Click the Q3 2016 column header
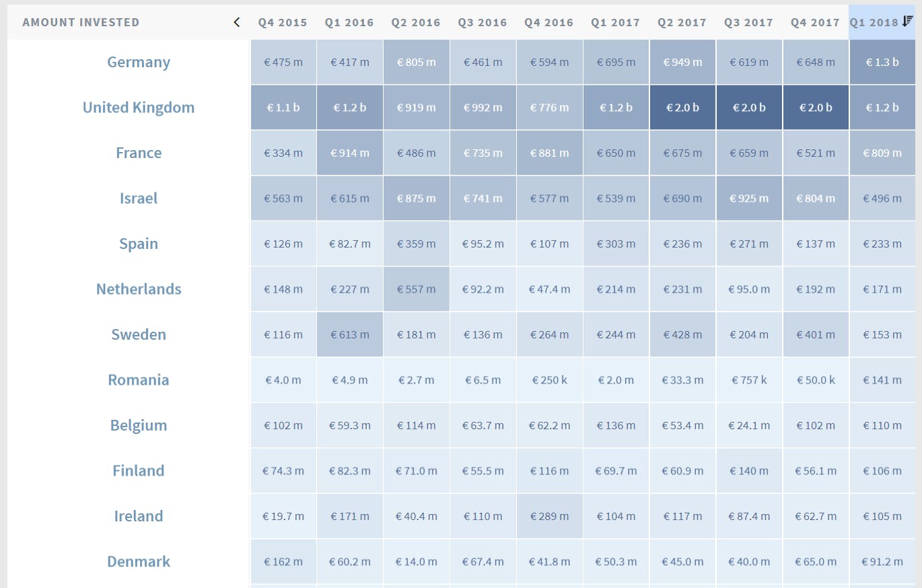The height and width of the screenshot is (588, 922). tap(482, 22)
